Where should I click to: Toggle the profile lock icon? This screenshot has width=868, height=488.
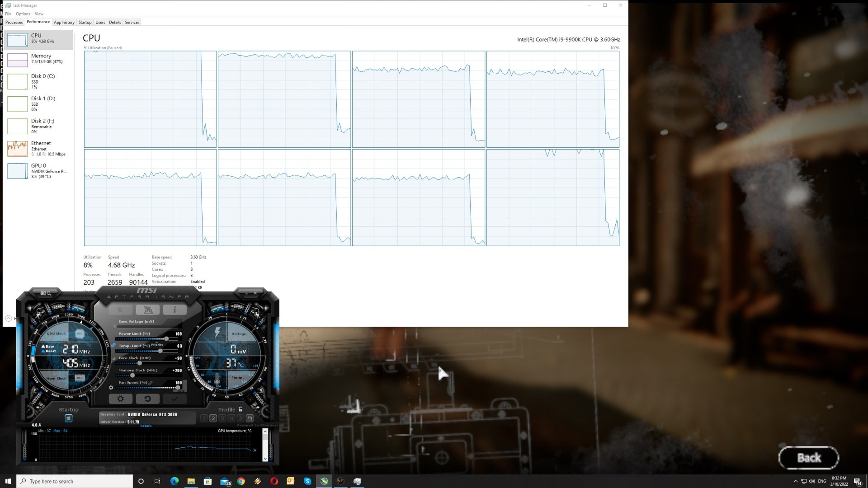(241, 409)
